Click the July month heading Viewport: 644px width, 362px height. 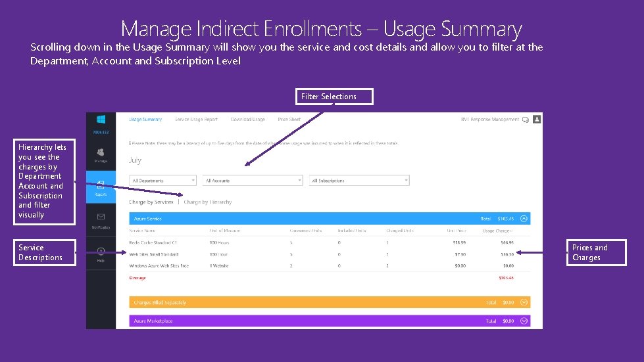click(135, 160)
